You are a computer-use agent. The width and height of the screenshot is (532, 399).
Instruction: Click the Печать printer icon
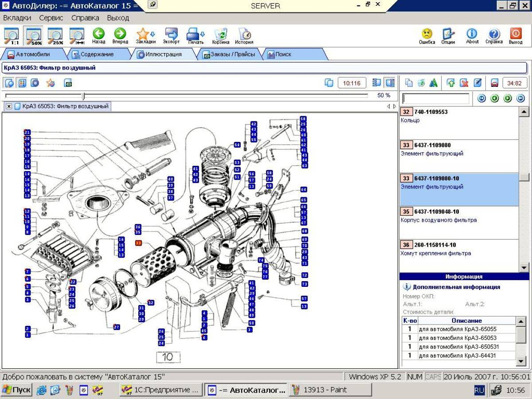click(196, 36)
